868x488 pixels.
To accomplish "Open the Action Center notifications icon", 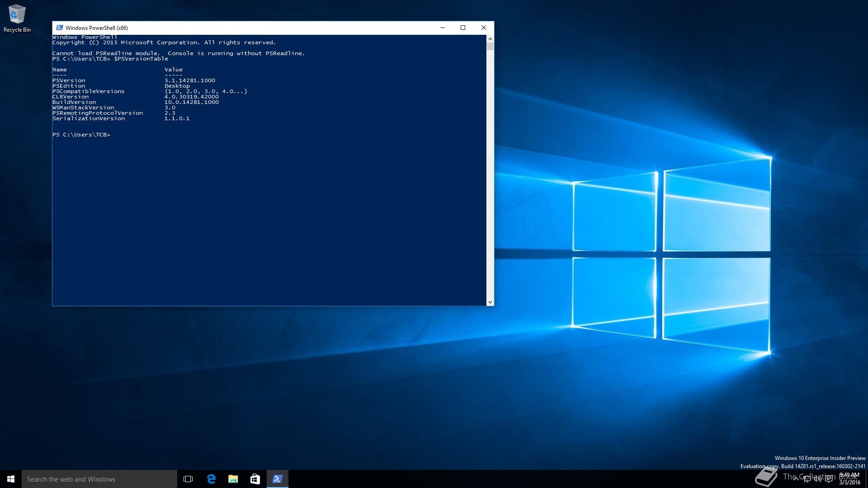I will point(829,479).
